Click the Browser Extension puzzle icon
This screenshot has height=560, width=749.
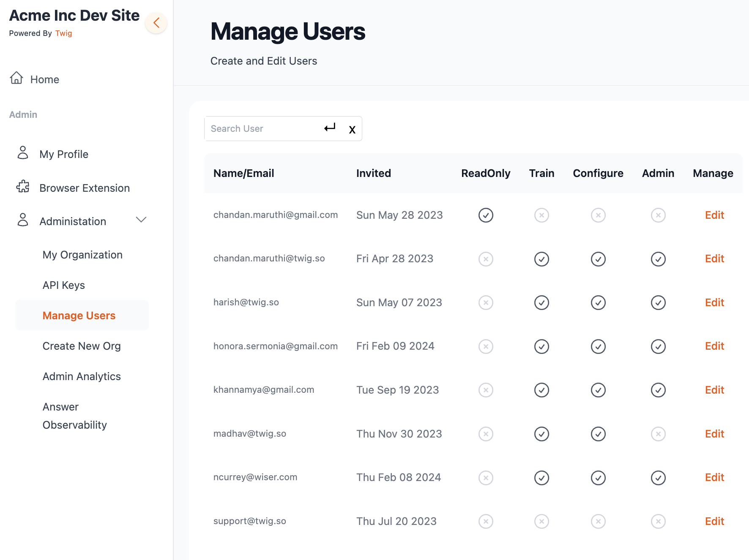click(x=23, y=187)
